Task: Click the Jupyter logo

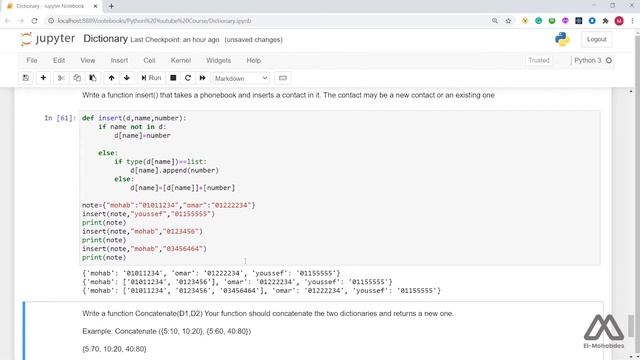Action: coord(48,39)
